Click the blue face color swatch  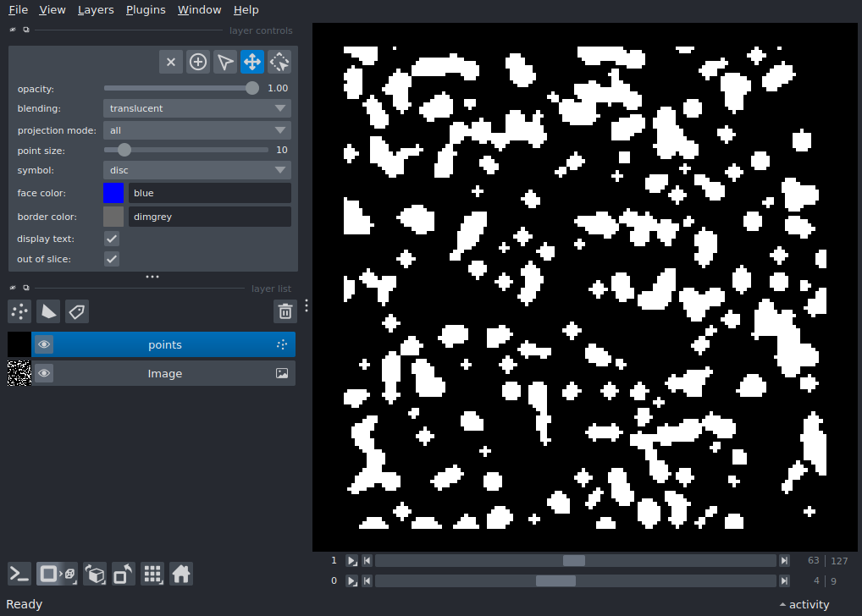click(113, 193)
